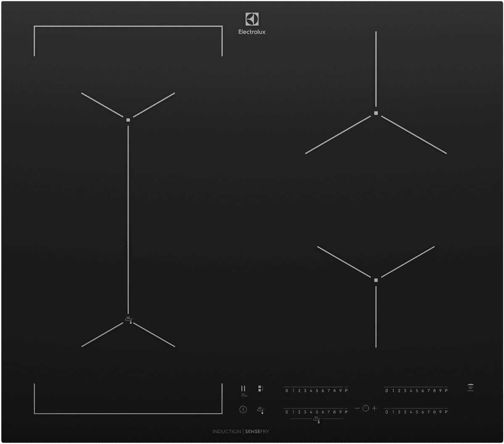The width and height of the screenshot is (504, 444).
Task: Set rear-left zone slider to level 7
Action: tap(329, 391)
